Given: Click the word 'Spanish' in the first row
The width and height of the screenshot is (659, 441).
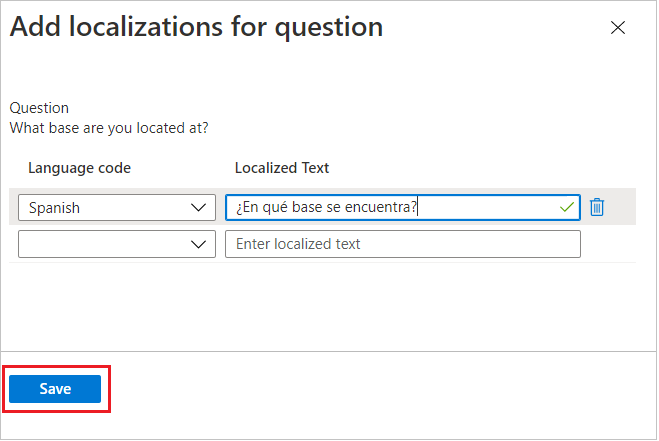Looking at the screenshot, I should pyautogui.click(x=54, y=208).
